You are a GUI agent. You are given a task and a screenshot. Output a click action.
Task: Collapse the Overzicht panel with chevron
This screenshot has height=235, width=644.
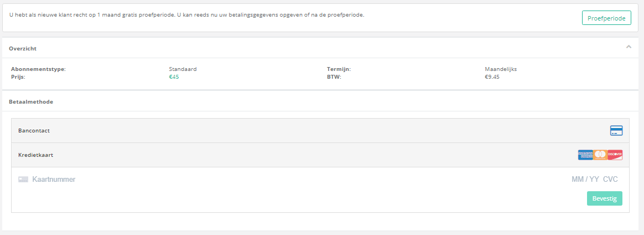click(629, 47)
